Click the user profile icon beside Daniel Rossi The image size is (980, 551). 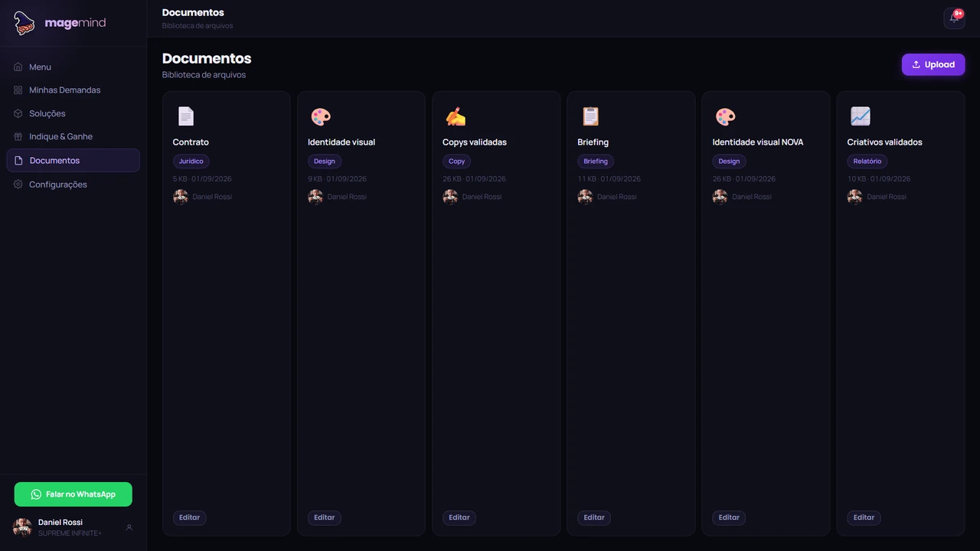pos(129,527)
